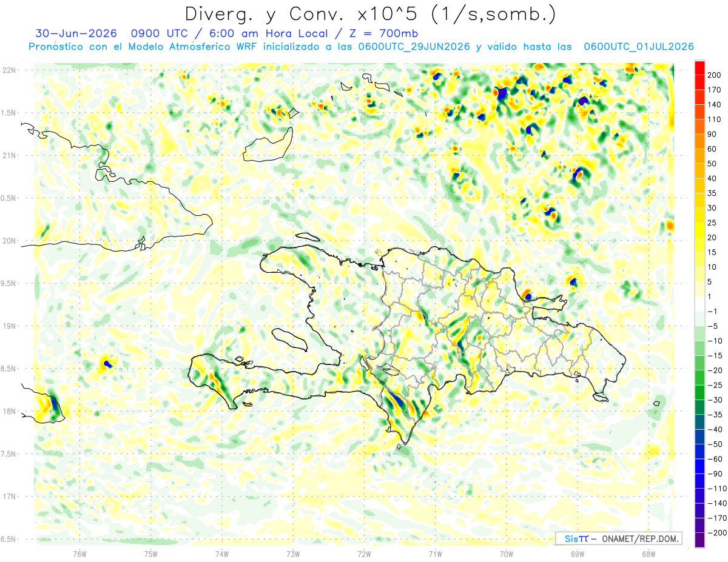Click the '-30' color scale label

pyautogui.click(x=715, y=400)
